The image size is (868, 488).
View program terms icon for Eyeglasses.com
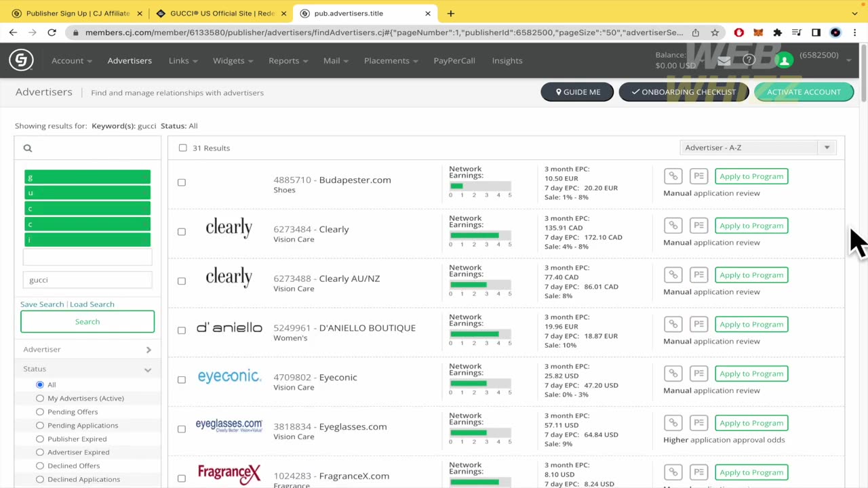(698, 423)
